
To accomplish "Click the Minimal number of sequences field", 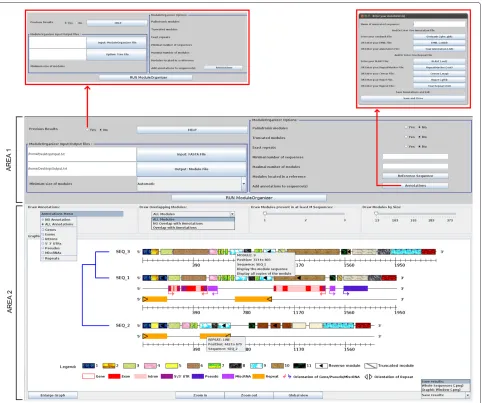I will (415, 156).
